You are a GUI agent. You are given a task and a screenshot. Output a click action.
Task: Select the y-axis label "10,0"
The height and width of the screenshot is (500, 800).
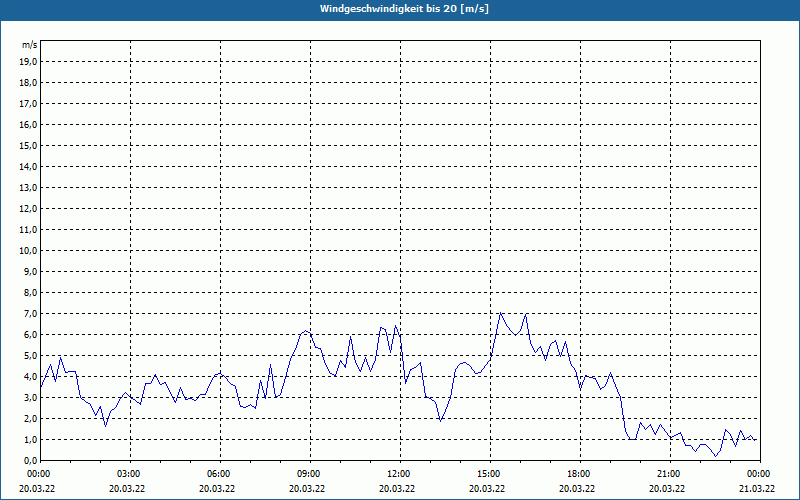[29, 251]
